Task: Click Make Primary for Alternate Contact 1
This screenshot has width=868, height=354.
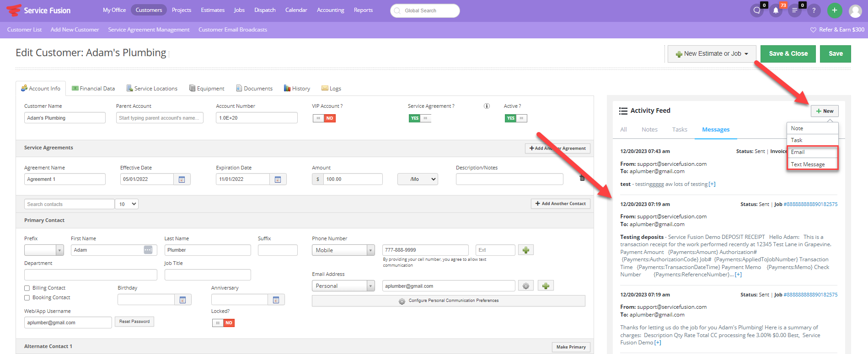Action: point(571,347)
